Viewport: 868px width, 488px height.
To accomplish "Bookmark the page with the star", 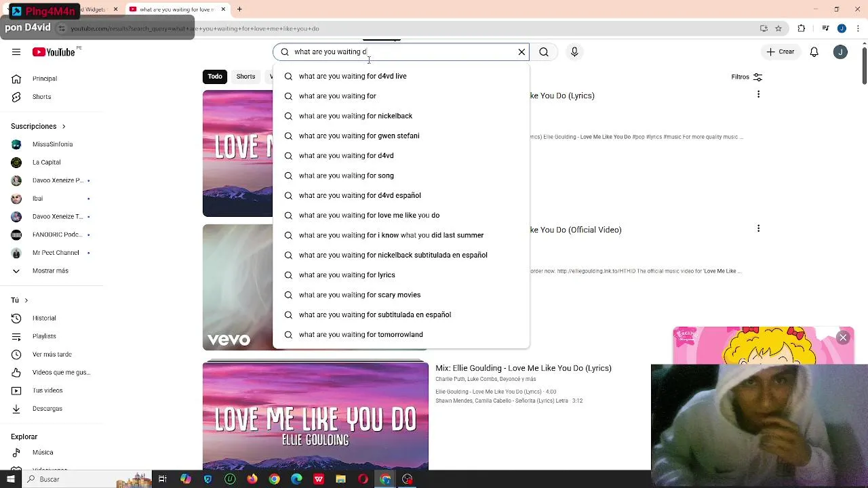I will 778,28.
